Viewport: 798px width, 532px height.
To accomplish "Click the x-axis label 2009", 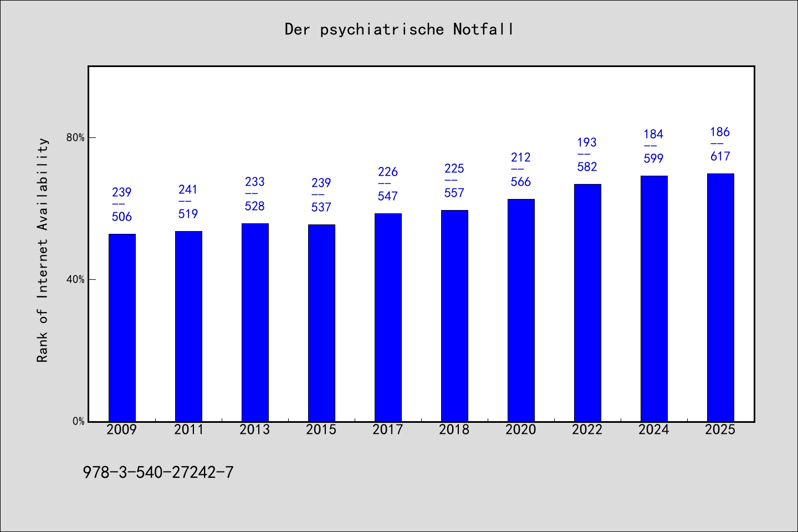I will click(x=122, y=429).
